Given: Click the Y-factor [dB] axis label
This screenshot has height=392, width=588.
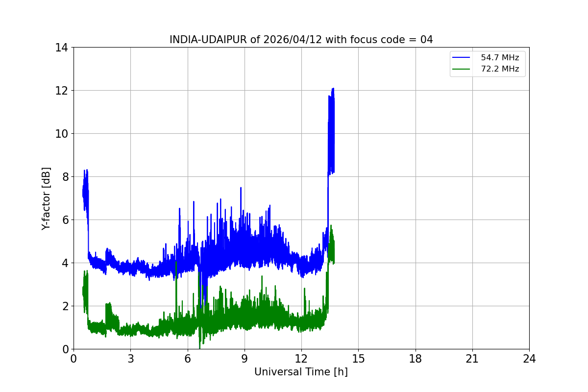Looking at the screenshot, I should click(46, 198).
